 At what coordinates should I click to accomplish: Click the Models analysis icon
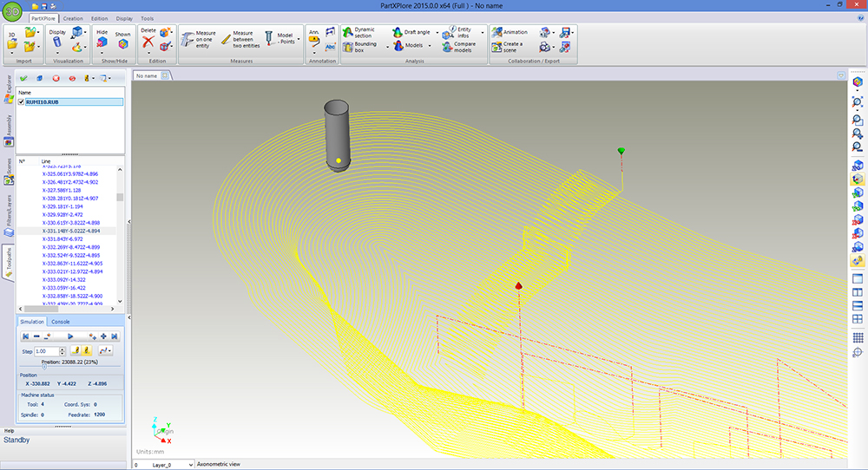[x=398, y=46]
